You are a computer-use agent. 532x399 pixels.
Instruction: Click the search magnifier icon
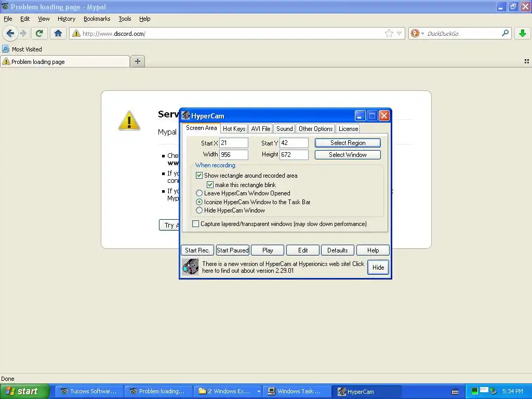click(x=505, y=33)
